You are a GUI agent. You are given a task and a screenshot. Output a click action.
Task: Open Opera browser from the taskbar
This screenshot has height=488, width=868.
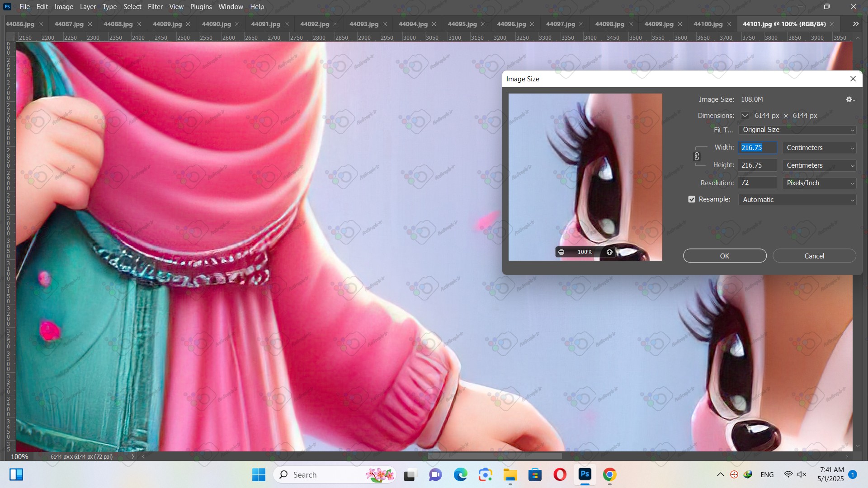coord(560,474)
